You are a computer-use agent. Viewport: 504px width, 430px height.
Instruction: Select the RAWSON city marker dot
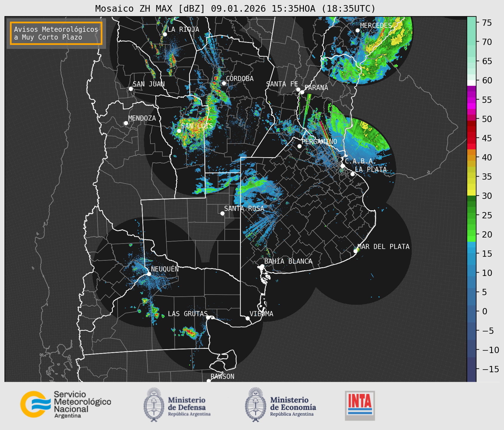pyautogui.click(x=209, y=381)
